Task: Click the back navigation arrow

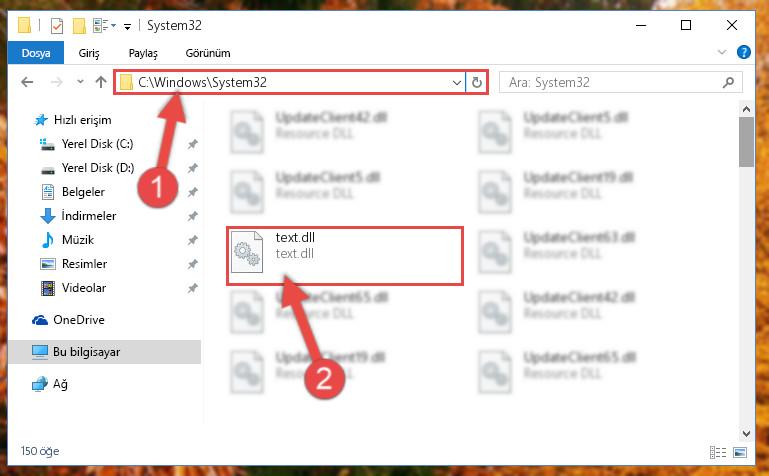Action: 27,82
